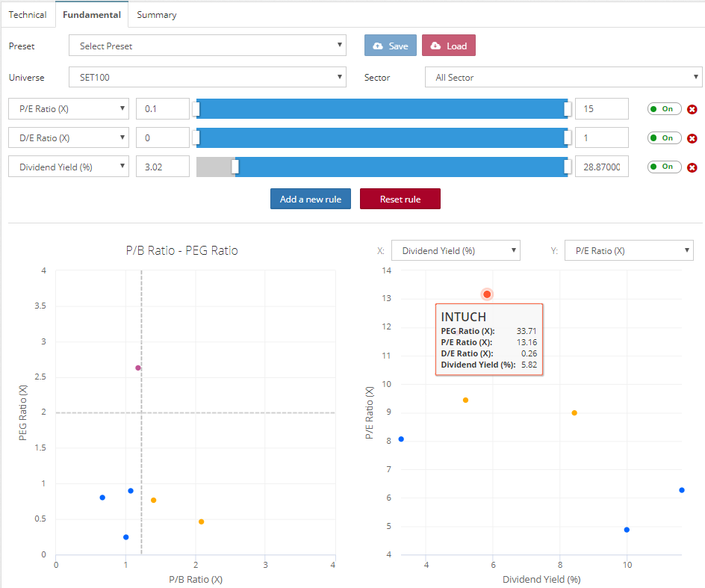Toggle off the P/E Ratio rule switch

coord(664,109)
